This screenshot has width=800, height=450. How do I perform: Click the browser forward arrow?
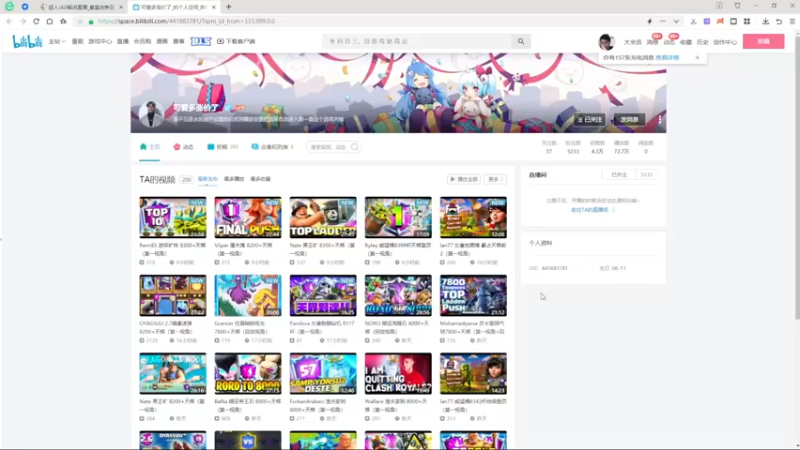point(22,21)
